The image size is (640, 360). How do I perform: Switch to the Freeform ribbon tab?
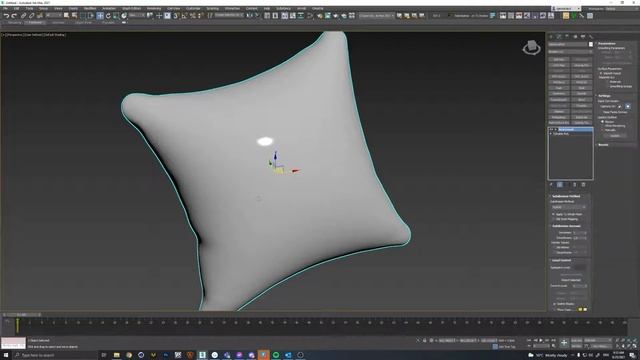click(x=36, y=22)
